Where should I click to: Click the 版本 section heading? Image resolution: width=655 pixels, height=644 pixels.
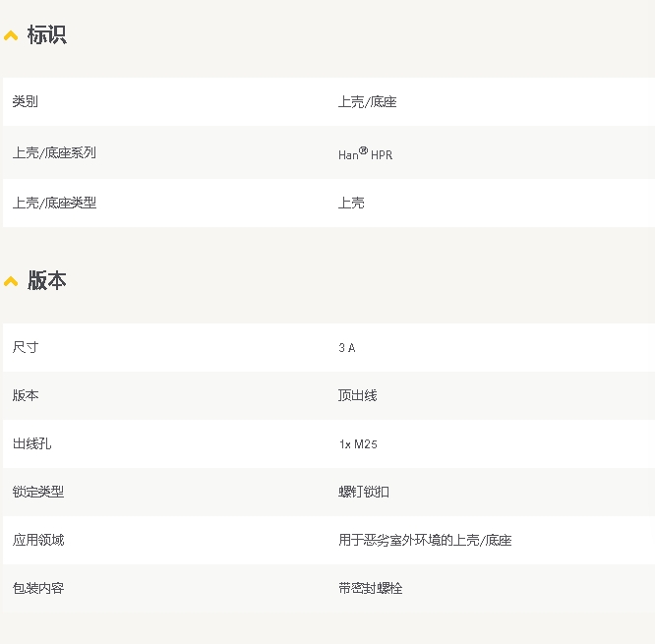coord(47,280)
